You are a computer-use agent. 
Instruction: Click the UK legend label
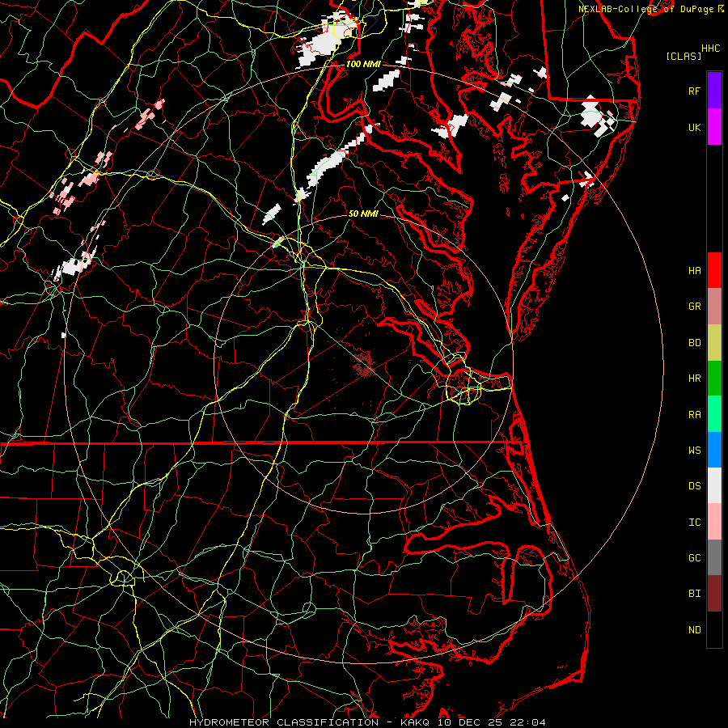(x=695, y=127)
